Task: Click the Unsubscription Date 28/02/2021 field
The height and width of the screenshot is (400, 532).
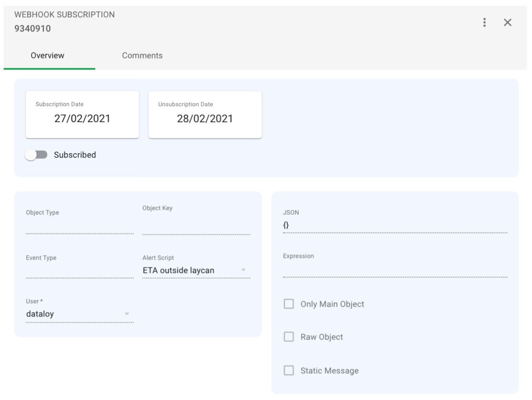Action: [x=205, y=118]
